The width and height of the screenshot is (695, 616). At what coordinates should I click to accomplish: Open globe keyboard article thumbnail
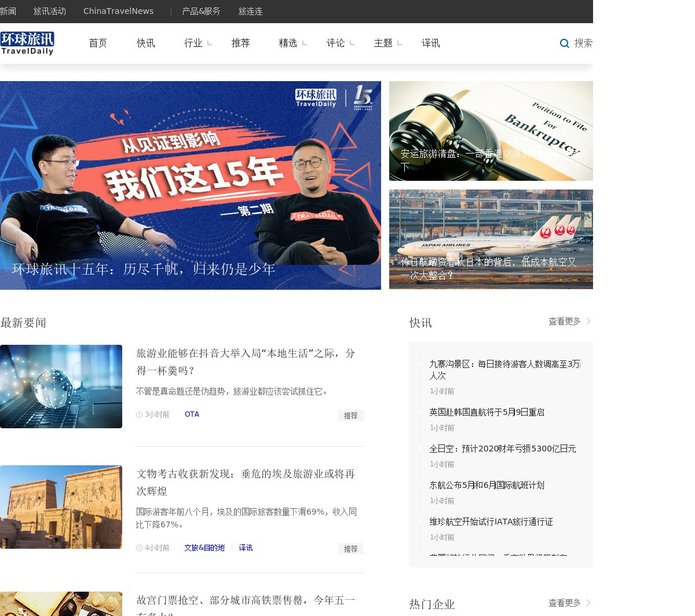click(x=61, y=387)
